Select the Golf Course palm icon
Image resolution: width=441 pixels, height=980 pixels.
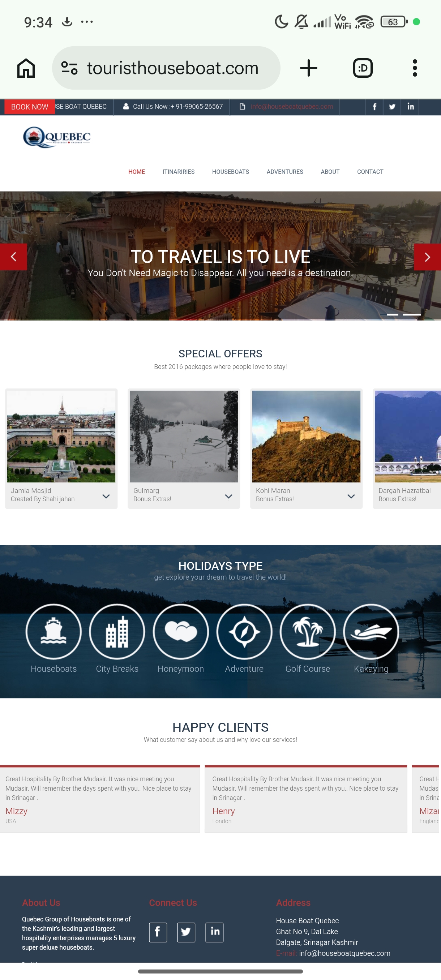pos(308,632)
